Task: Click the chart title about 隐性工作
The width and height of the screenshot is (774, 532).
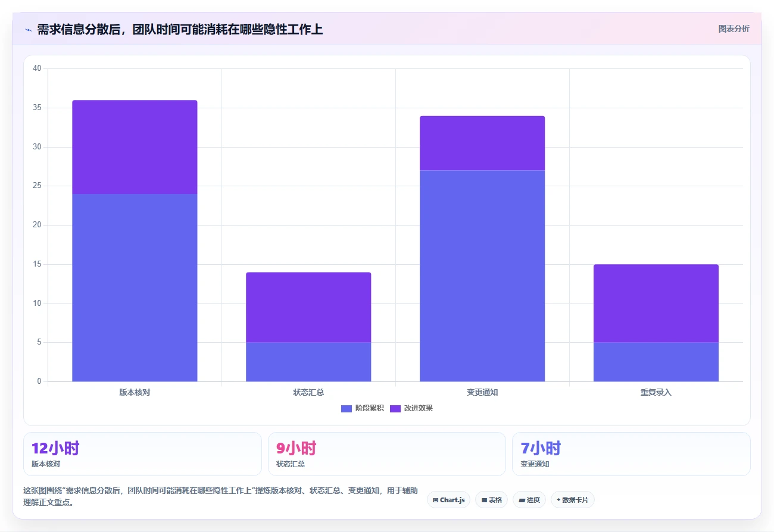Action: coord(180,29)
